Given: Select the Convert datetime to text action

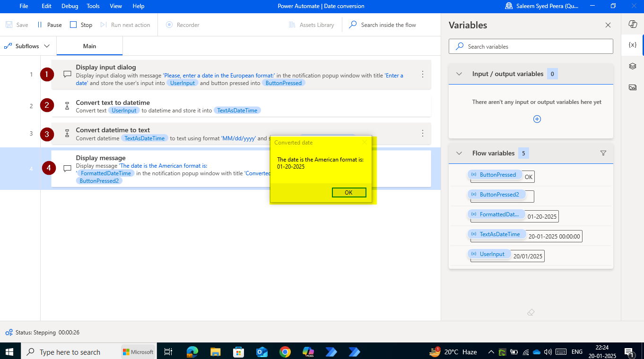Looking at the screenshot, I should coord(241,134).
